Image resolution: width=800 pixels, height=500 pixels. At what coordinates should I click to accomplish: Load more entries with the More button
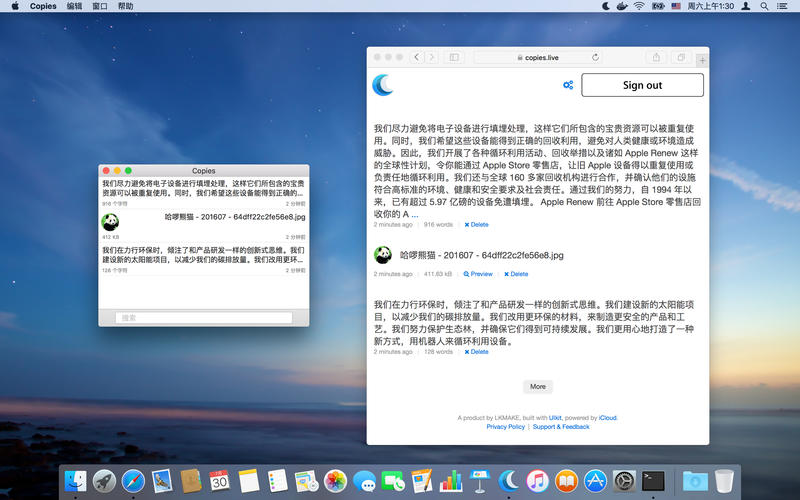[x=538, y=387]
